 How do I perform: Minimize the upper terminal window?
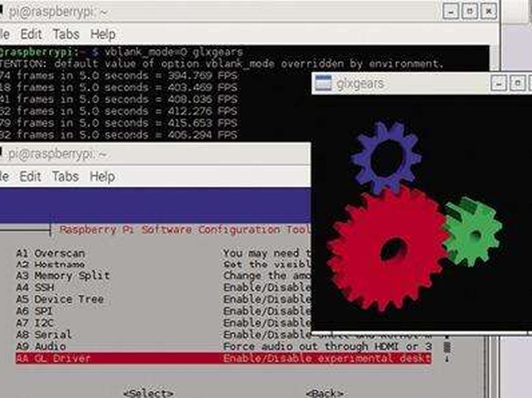(451, 12)
